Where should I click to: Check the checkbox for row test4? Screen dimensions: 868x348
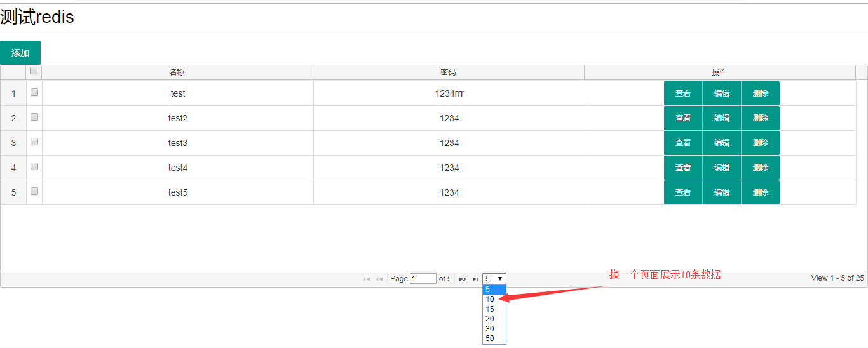click(x=34, y=166)
